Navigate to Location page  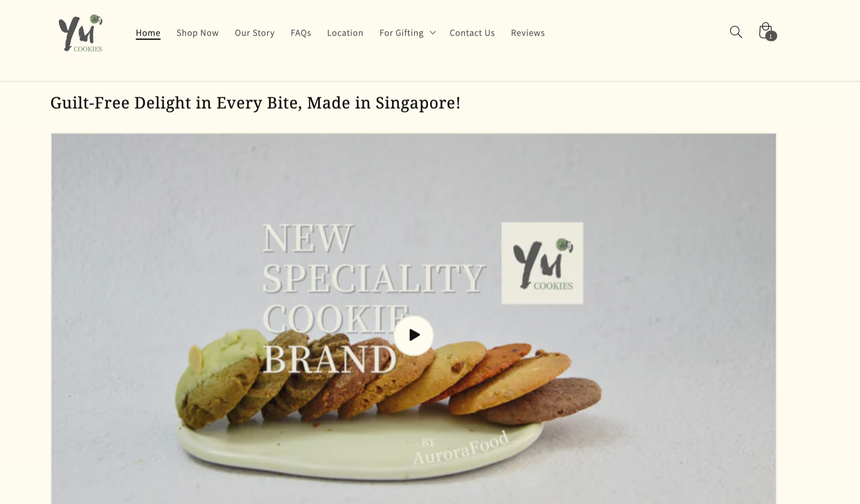(x=345, y=33)
